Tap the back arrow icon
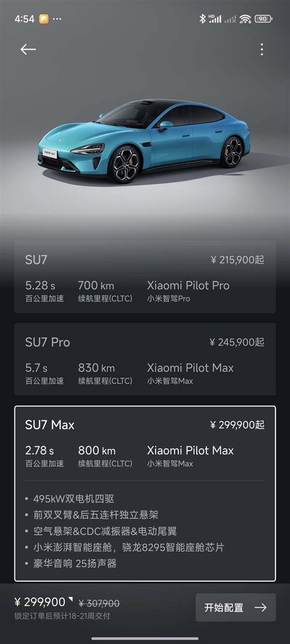Screen dimensions: 290x644 (x=28, y=49)
